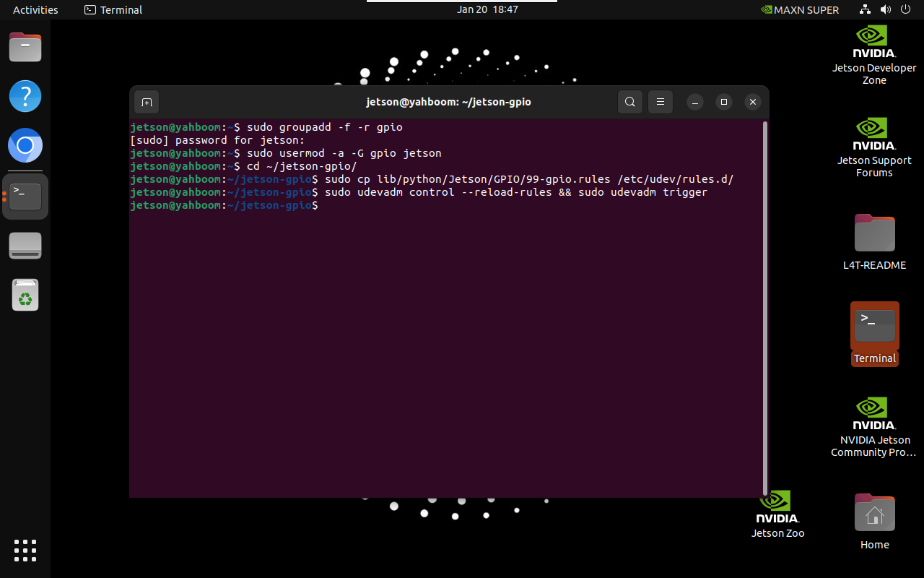Open the Terminal app menu in top bar
Viewport: 924px width, 578px height.
coord(113,9)
